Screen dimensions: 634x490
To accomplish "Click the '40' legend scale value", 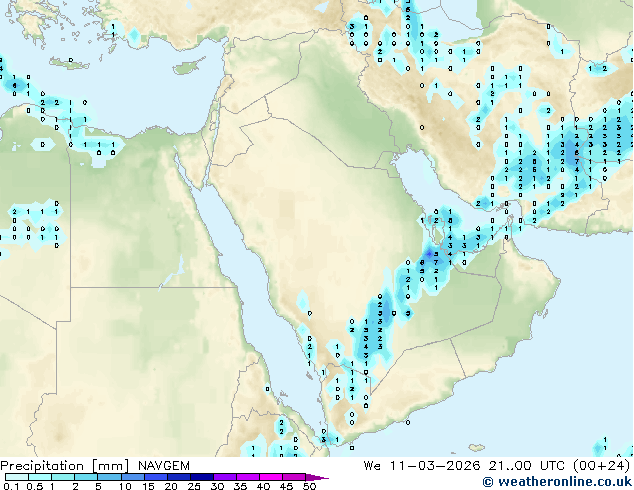I will point(263,486).
